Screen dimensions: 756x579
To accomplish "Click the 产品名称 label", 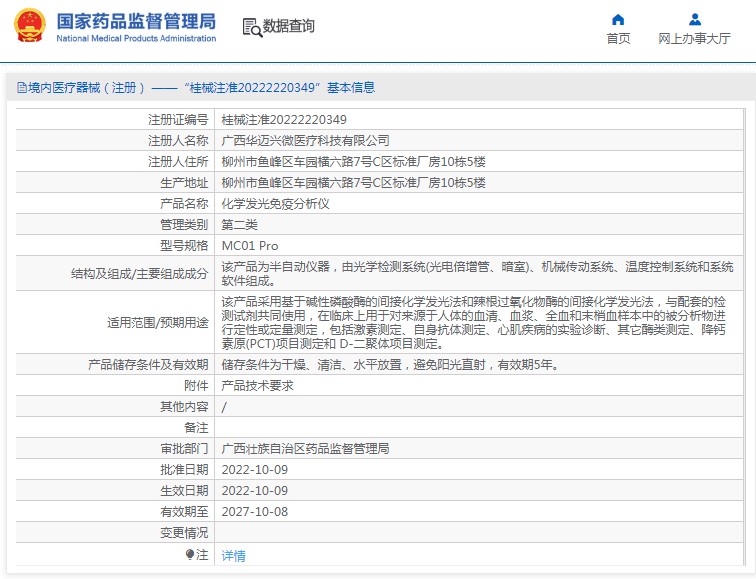I will click(184, 203).
